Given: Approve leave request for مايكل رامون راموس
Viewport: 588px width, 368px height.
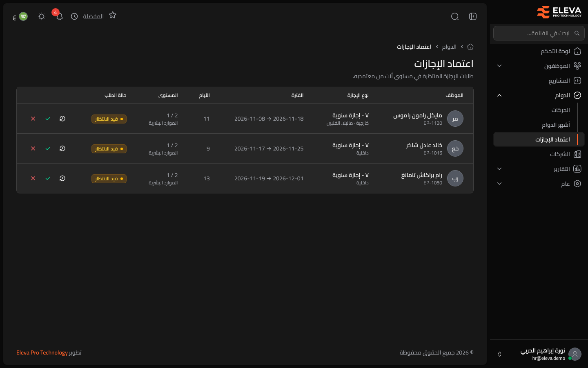Looking at the screenshot, I should 48,119.
